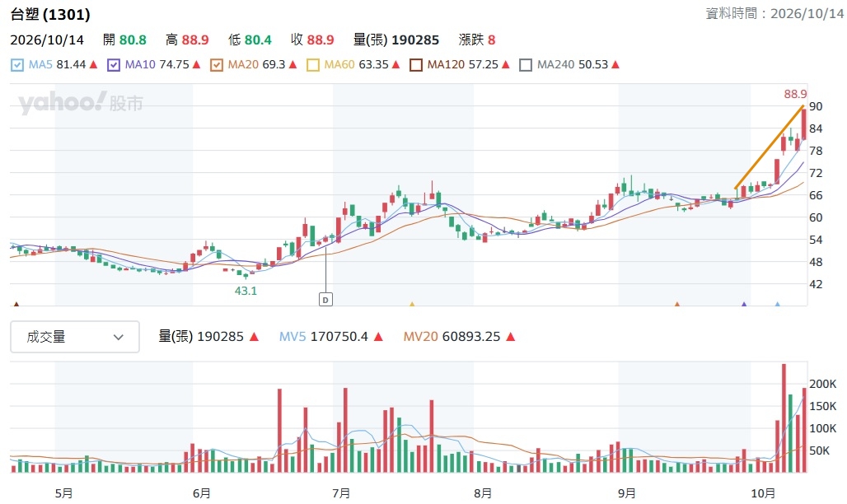Click the D dividend marker on the price chart

325,299
